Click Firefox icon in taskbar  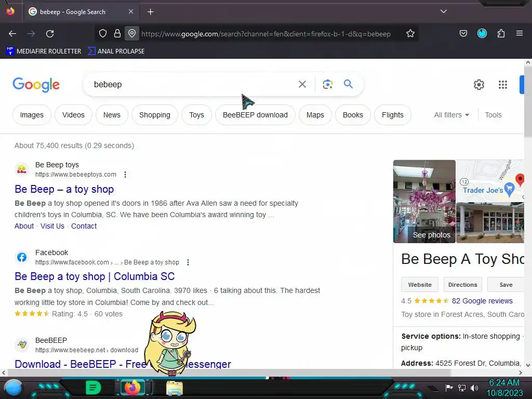click(x=132, y=388)
